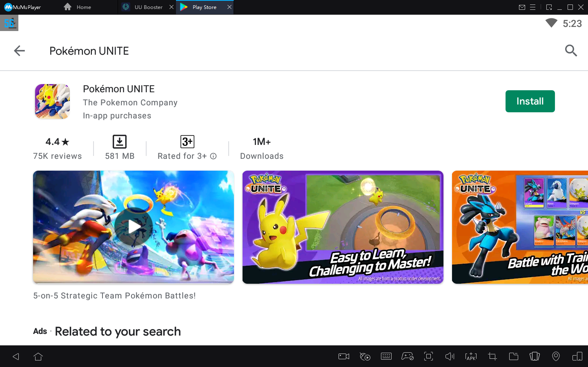Take a screenshot with the capture icon

(x=429, y=356)
